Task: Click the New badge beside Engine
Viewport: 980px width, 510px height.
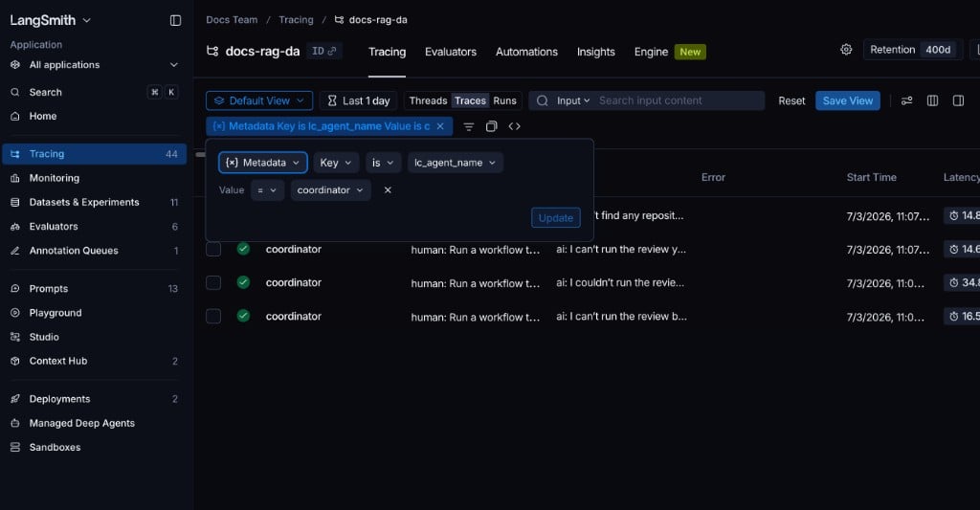Action: coord(690,52)
